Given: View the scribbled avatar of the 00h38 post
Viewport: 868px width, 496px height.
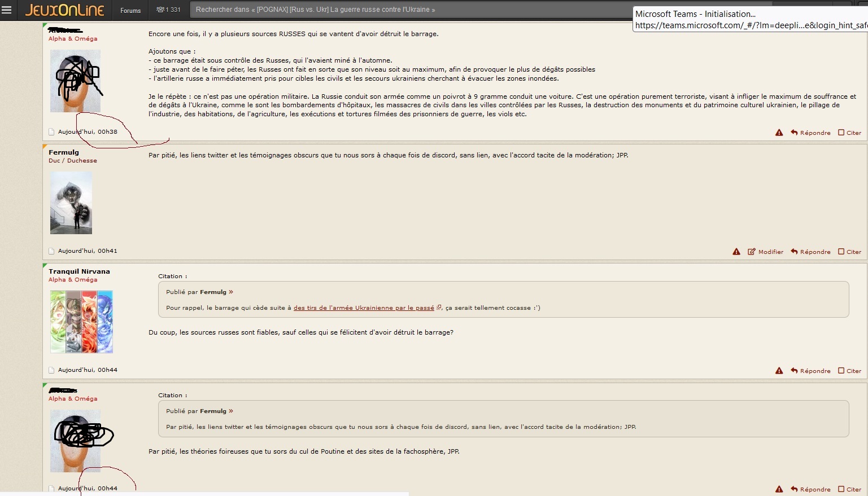Looking at the screenshot, I should pos(75,81).
